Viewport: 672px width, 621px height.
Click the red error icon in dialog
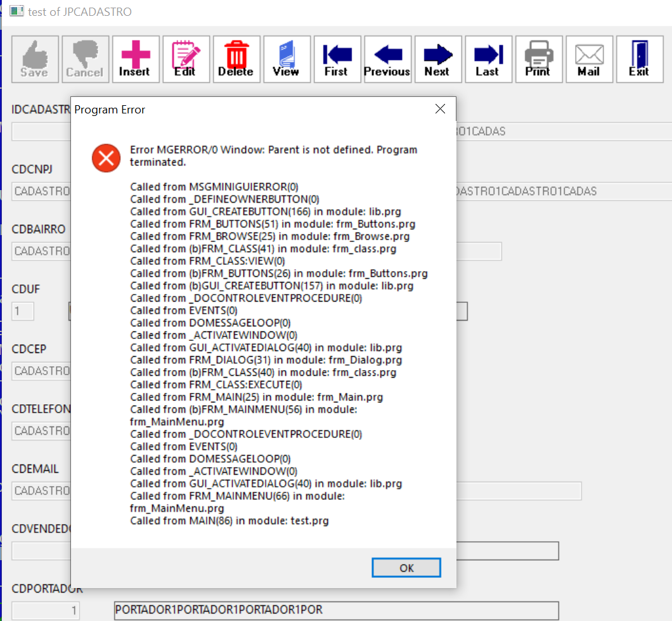(x=106, y=158)
